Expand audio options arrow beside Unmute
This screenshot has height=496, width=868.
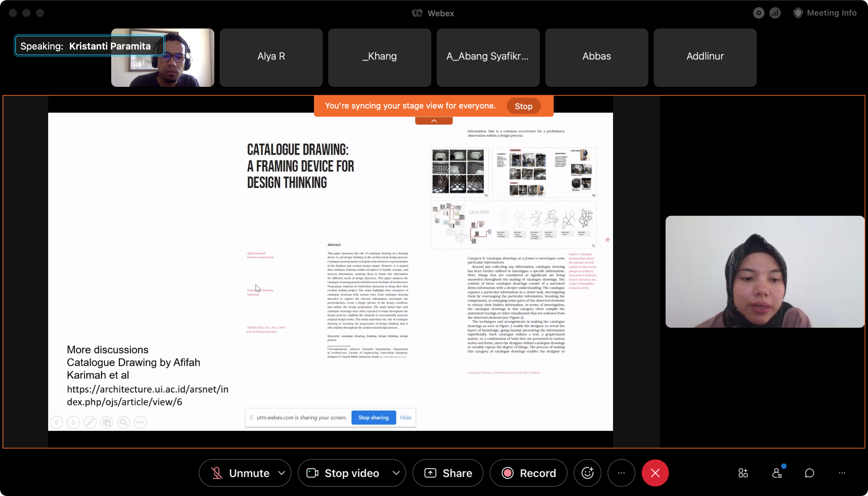281,473
